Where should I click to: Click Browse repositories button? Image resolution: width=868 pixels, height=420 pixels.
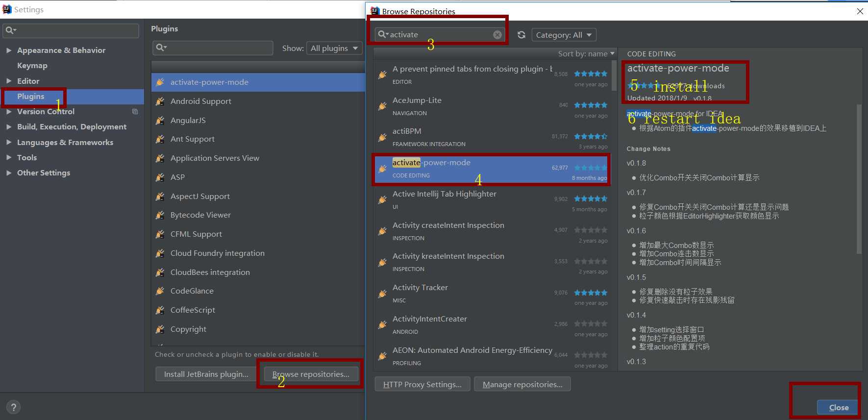[311, 374]
